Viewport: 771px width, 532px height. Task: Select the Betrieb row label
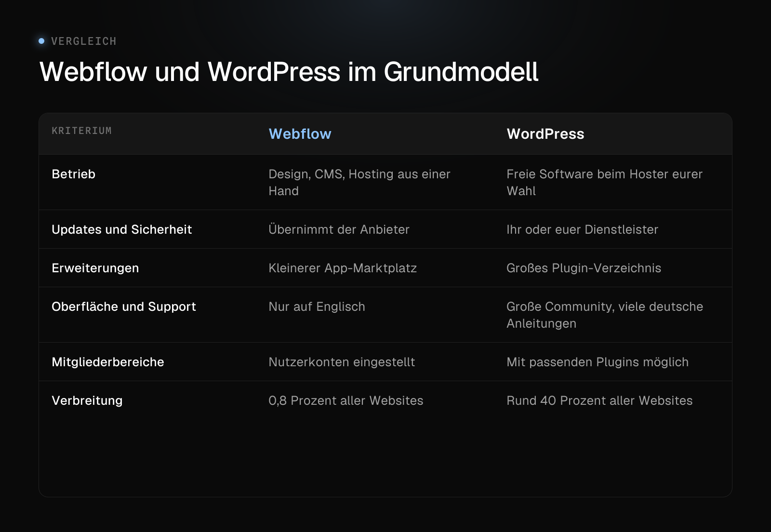tap(73, 174)
